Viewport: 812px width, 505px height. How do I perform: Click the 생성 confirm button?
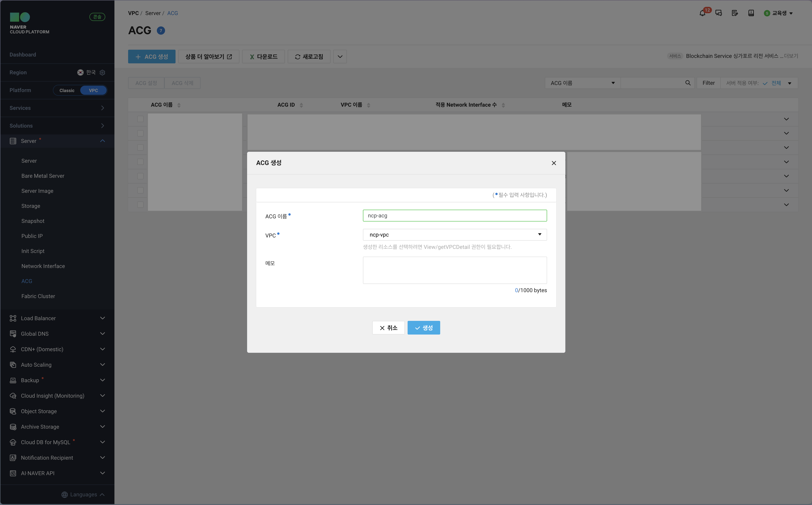pyautogui.click(x=424, y=328)
